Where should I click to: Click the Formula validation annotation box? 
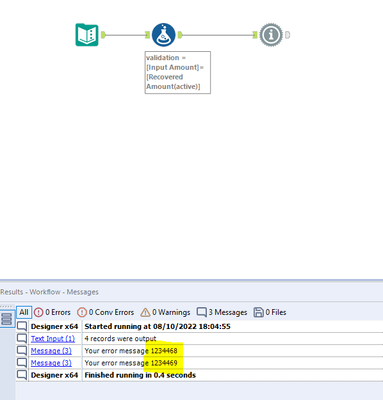tap(178, 72)
